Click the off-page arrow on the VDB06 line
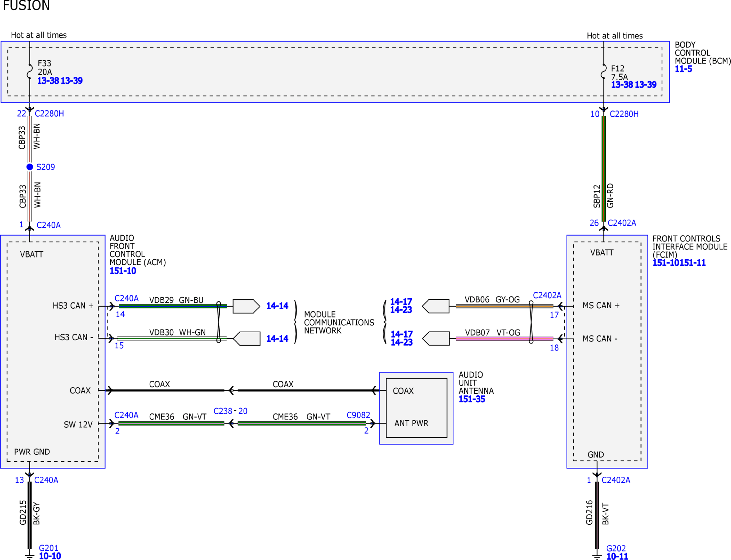Screen dimensions: 731x560 436,306
